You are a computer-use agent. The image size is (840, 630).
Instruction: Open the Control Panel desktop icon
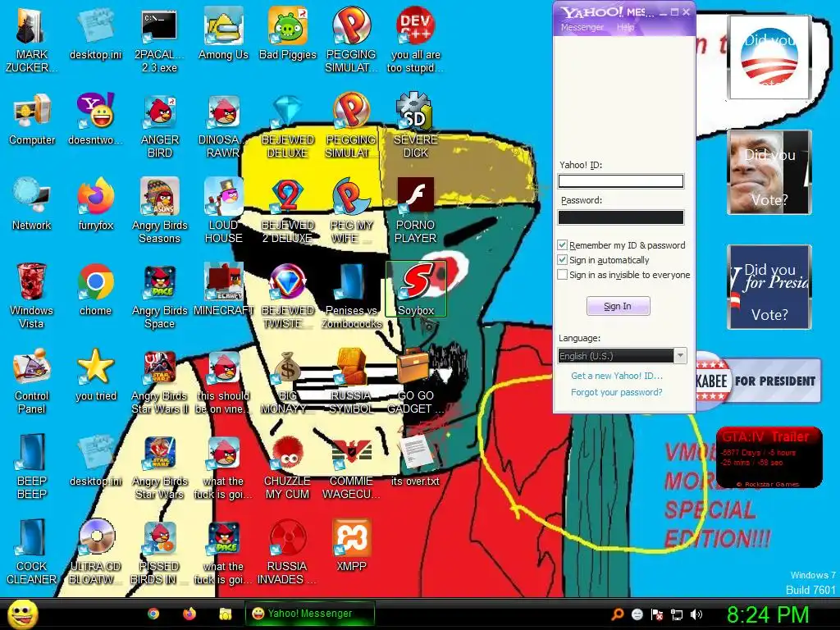click(32, 382)
